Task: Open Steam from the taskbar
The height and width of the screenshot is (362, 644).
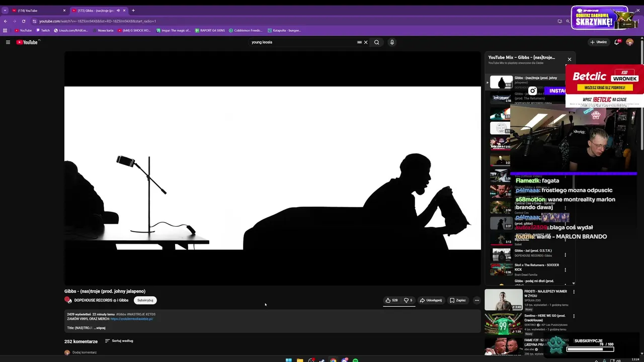Action: [322, 360]
